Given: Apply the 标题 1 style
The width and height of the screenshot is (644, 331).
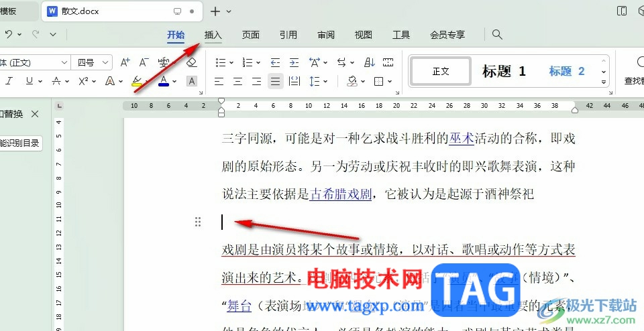Looking at the screenshot, I should [x=504, y=72].
